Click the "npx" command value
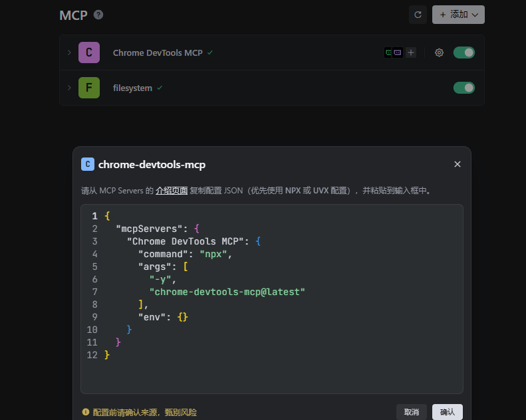 (x=213, y=254)
